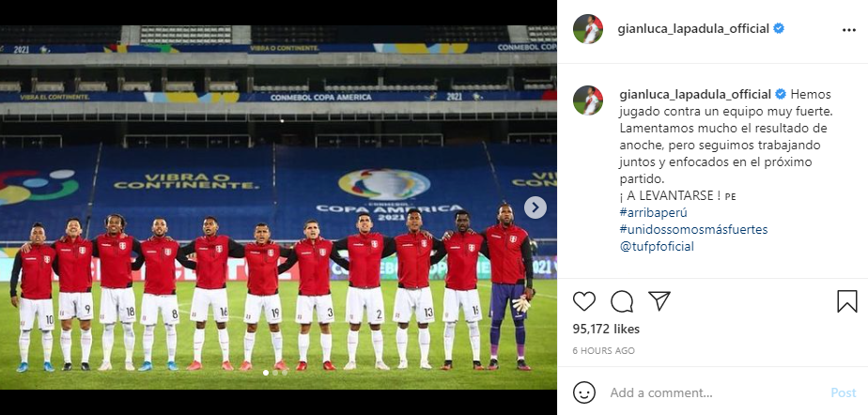Open the #unidossomosmásfuertes hashtag
The image size is (868, 415).
click(x=693, y=229)
